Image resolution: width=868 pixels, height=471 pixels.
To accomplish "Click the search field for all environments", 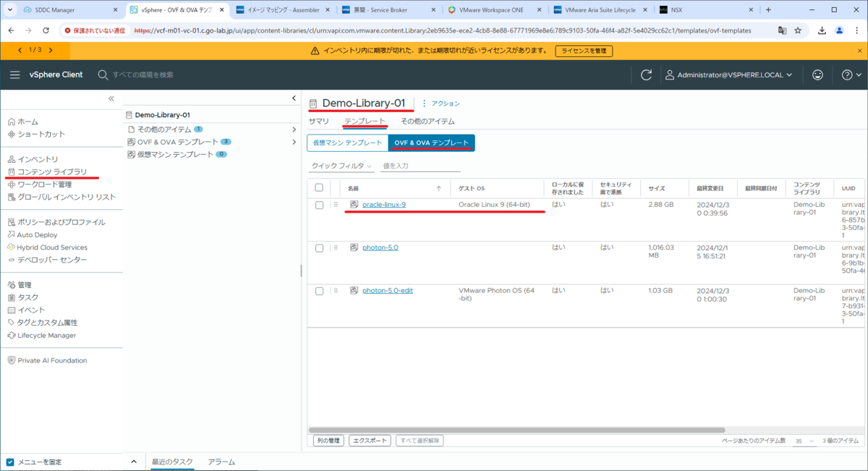I will [x=142, y=75].
